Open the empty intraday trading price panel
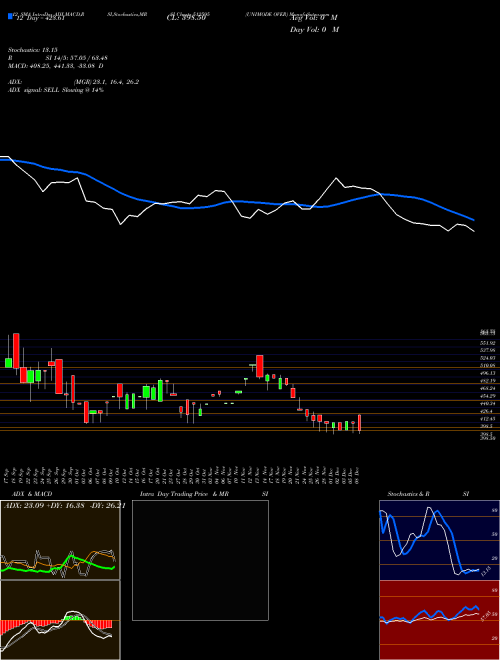The image size is (500, 660). tap(200, 560)
